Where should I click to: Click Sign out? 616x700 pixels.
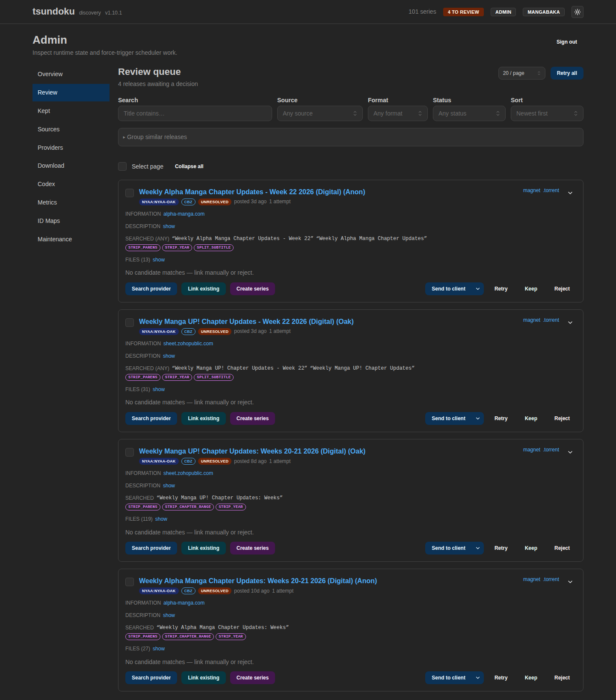pyautogui.click(x=566, y=42)
